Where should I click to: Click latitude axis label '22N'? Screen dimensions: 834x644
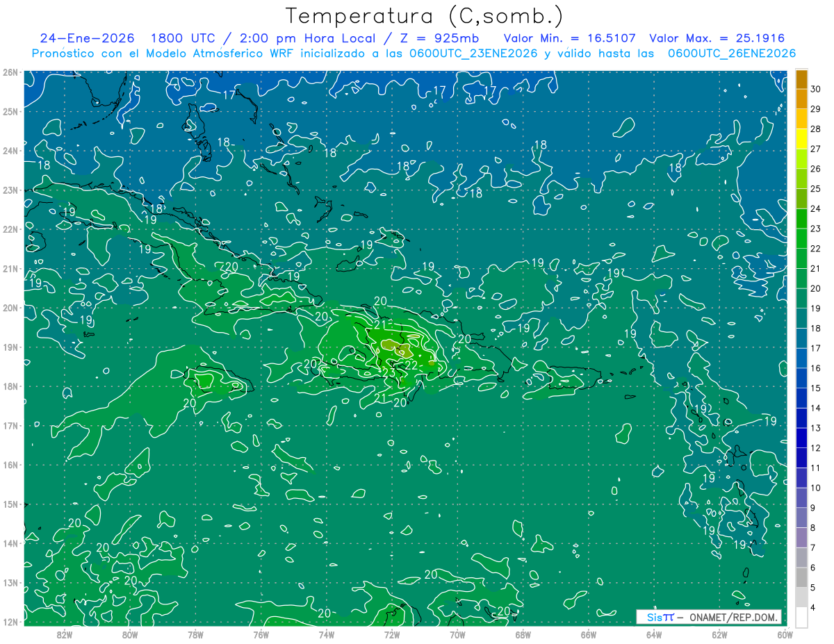point(10,229)
